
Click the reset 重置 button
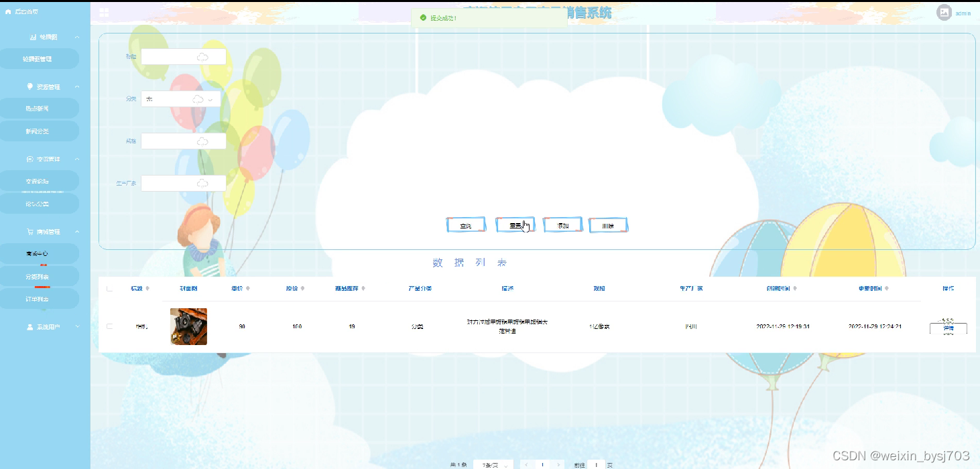click(515, 225)
